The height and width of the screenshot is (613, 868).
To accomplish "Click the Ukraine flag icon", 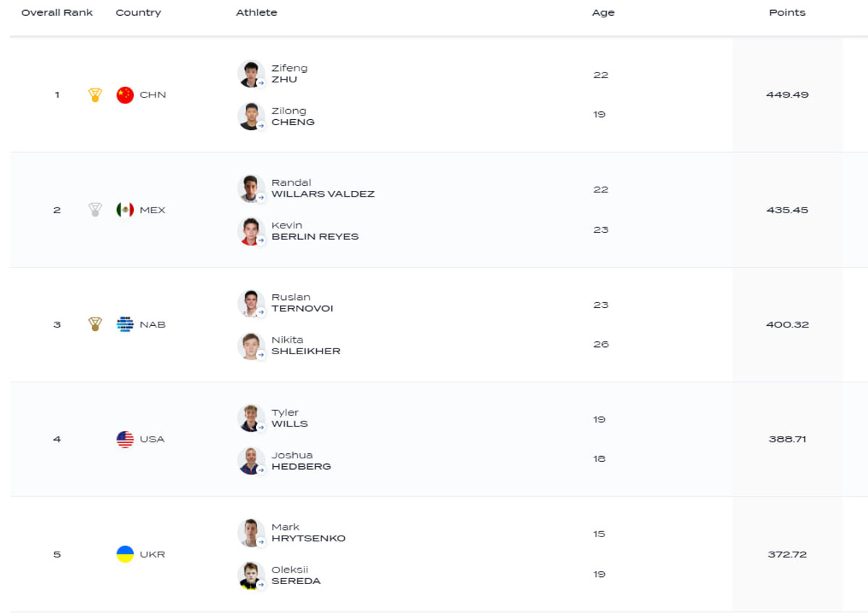I will pos(125,554).
